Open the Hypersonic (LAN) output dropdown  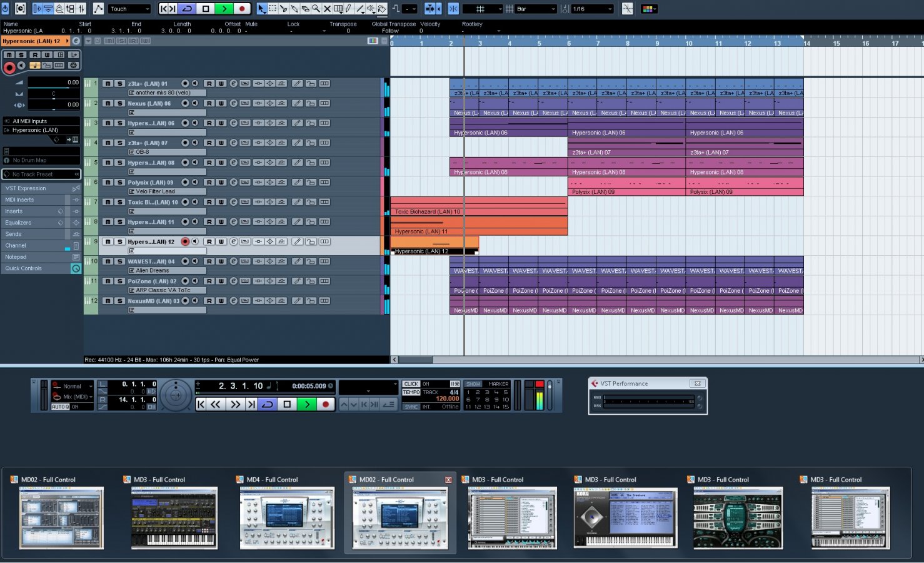pyautogui.click(x=41, y=130)
